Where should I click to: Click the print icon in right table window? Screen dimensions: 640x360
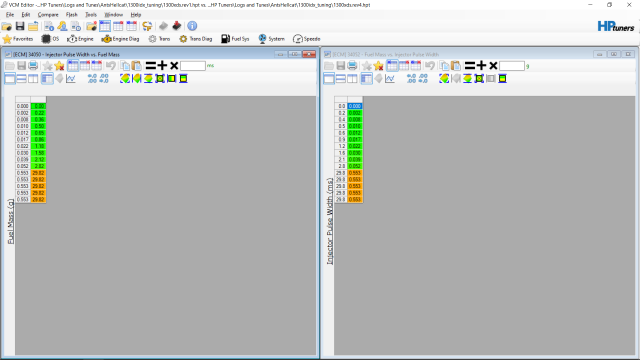coord(352,65)
